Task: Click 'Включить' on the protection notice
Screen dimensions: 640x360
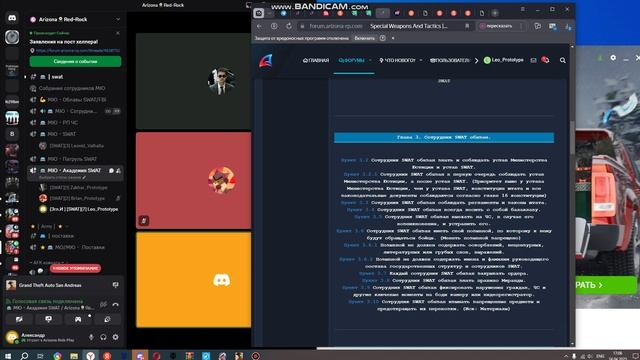Action: pos(364,38)
